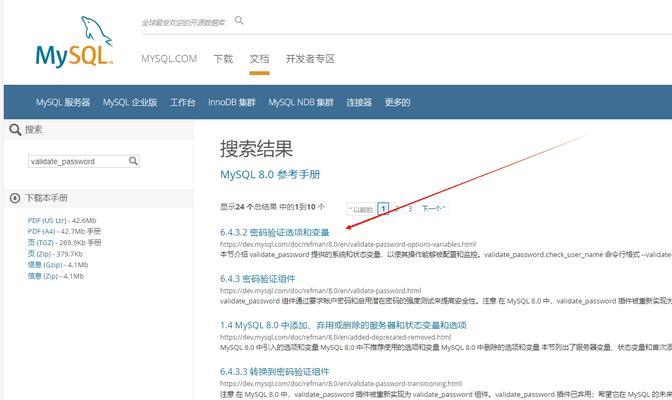
Task: Click the search icon beside validate_password field
Action: point(133,161)
